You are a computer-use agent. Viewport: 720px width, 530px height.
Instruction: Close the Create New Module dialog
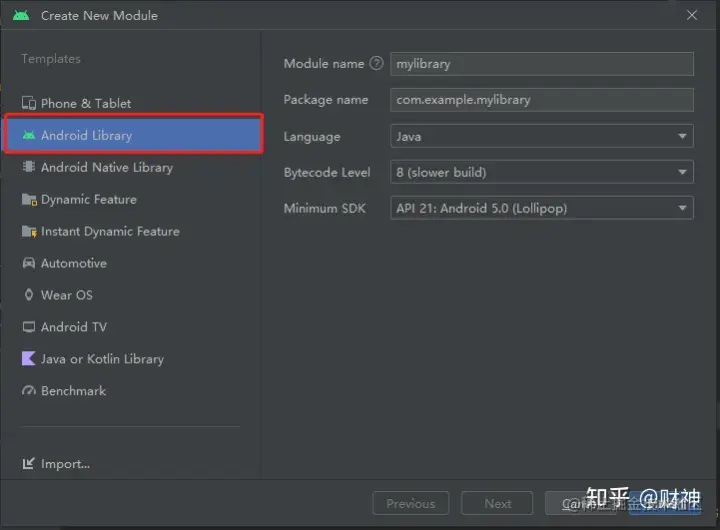[x=692, y=15]
